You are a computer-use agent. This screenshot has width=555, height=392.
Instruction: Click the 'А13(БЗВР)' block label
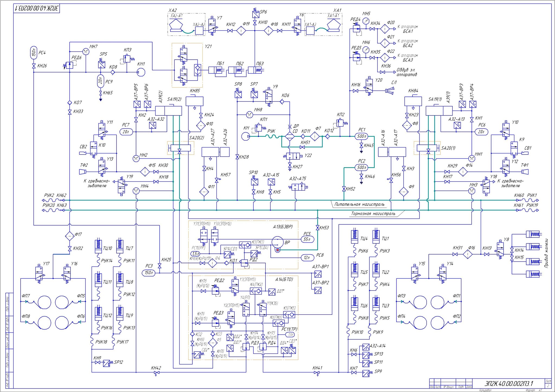coord(283,227)
